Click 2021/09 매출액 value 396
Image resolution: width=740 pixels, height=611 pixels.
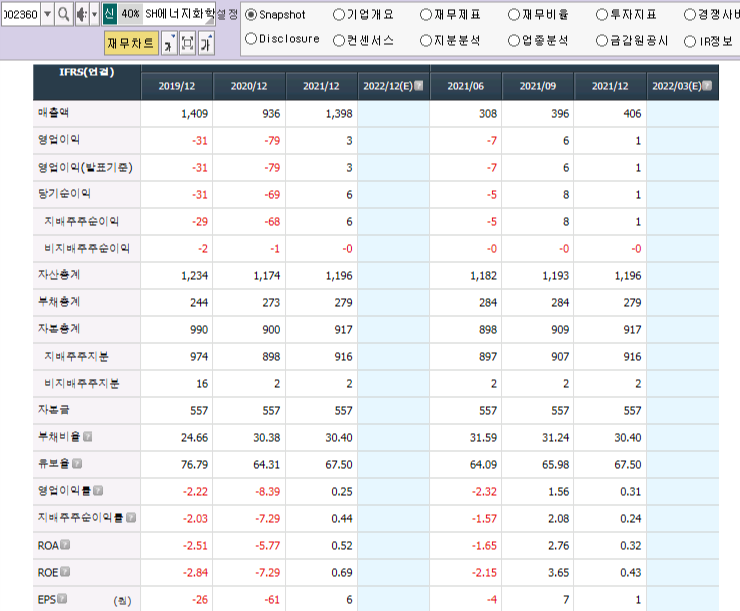(x=560, y=114)
